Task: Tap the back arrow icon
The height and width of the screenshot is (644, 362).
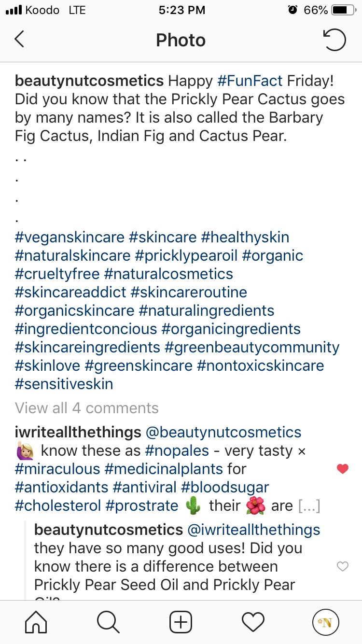Action: tap(19, 40)
